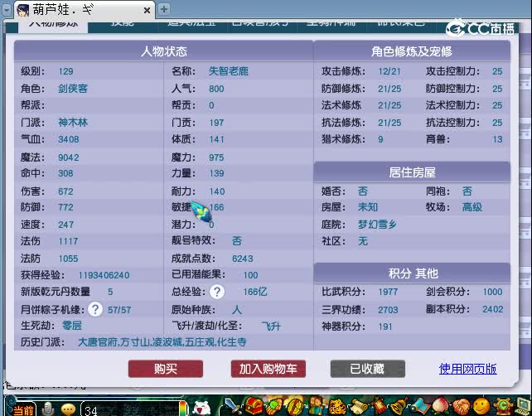Click the 神器积分 value 191
This screenshot has height=416, width=532.
tap(385, 327)
